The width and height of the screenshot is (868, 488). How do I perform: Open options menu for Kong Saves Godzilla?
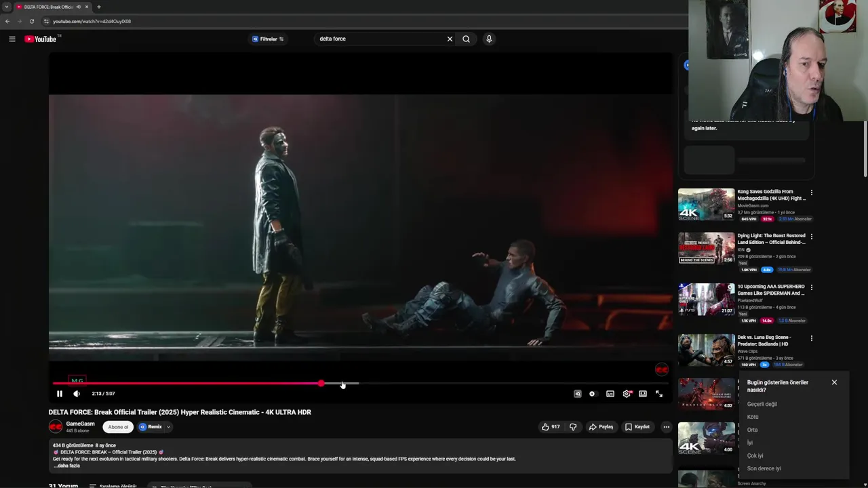click(x=811, y=192)
